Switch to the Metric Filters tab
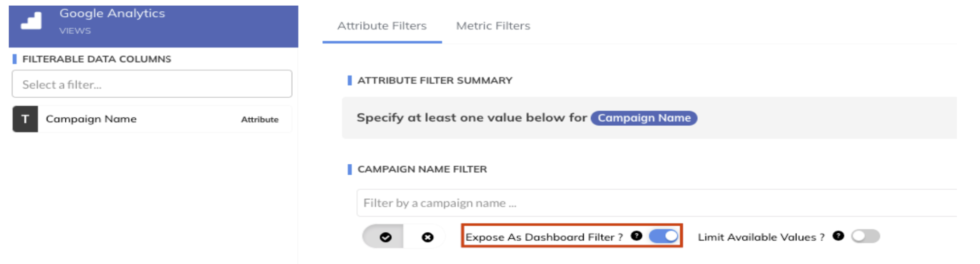The width and height of the screenshot is (980, 264). coord(493,26)
